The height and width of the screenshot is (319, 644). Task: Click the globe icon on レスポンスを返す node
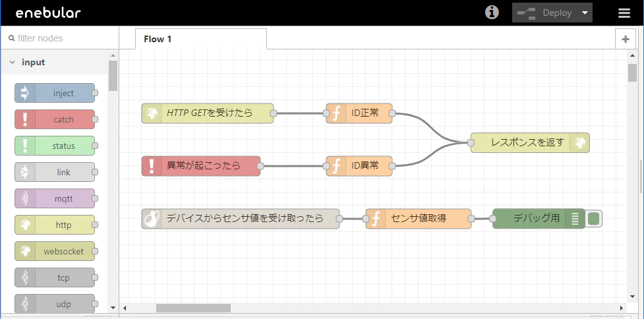[579, 142]
